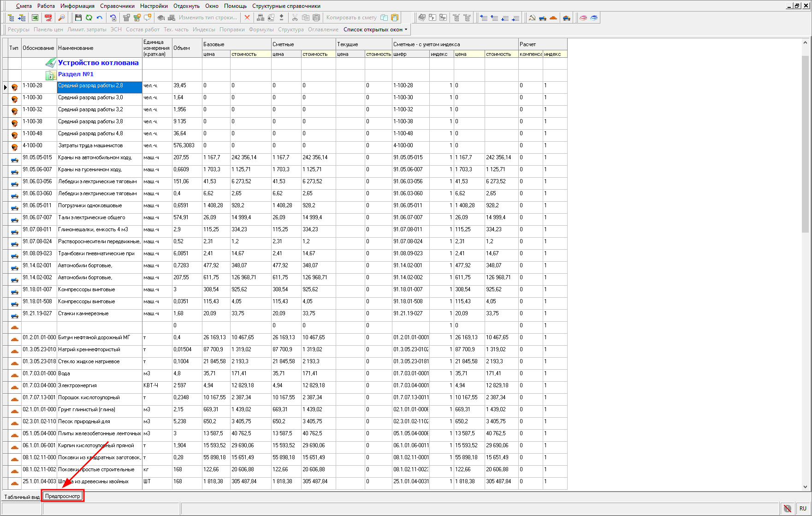The height and width of the screenshot is (516, 812).
Task: Open search with the magnifier icon
Action: coord(61,18)
